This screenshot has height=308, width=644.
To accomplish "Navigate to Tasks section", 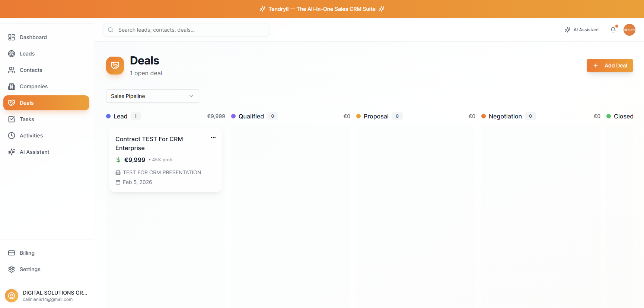I will 27,119.
